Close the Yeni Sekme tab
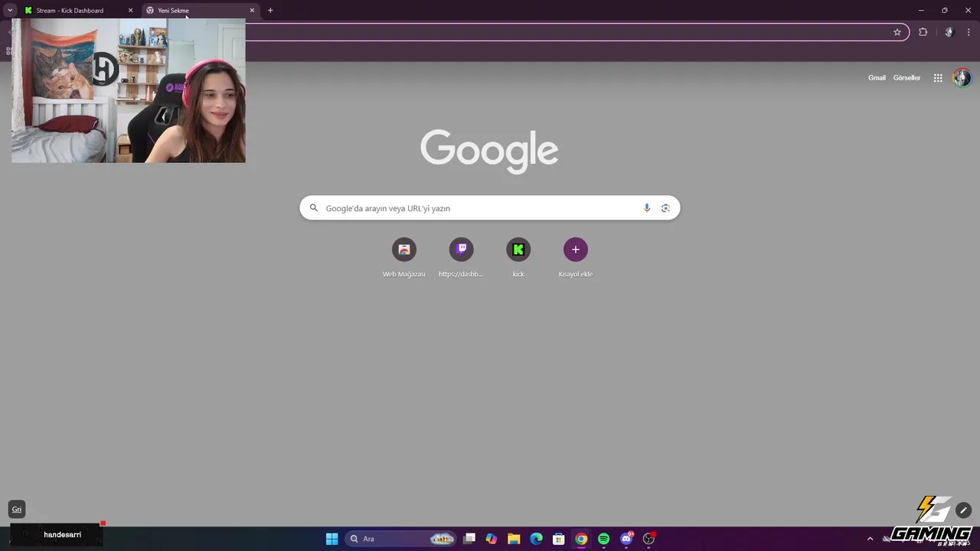The width and height of the screenshot is (980, 551). click(252, 11)
